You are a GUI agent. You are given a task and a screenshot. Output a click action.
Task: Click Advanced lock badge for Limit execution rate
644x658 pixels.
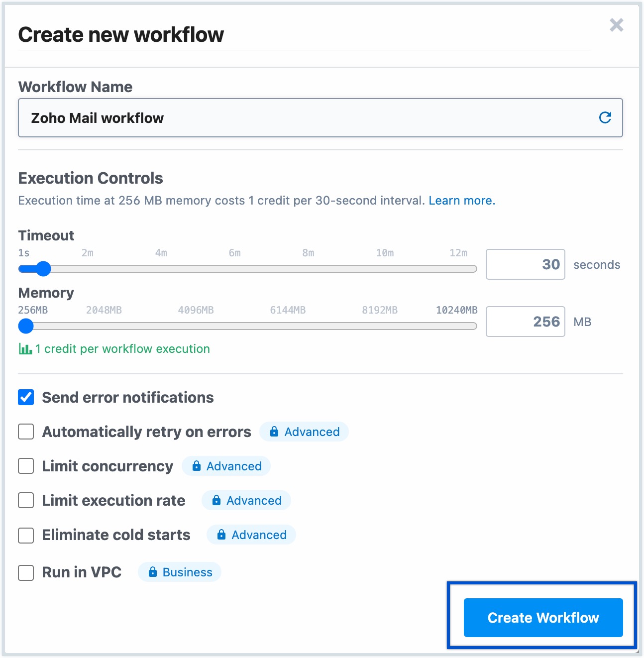[246, 500]
